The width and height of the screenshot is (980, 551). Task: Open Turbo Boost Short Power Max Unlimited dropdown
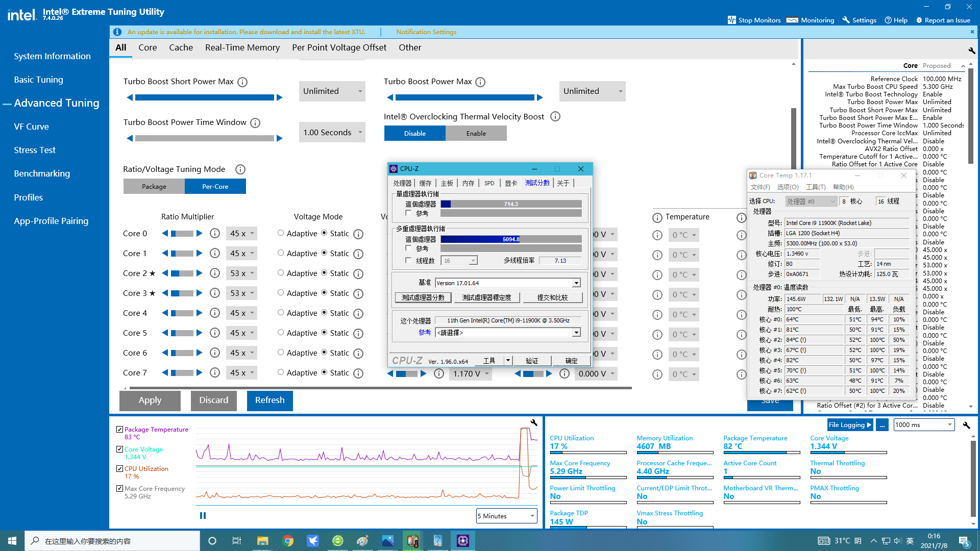point(332,91)
